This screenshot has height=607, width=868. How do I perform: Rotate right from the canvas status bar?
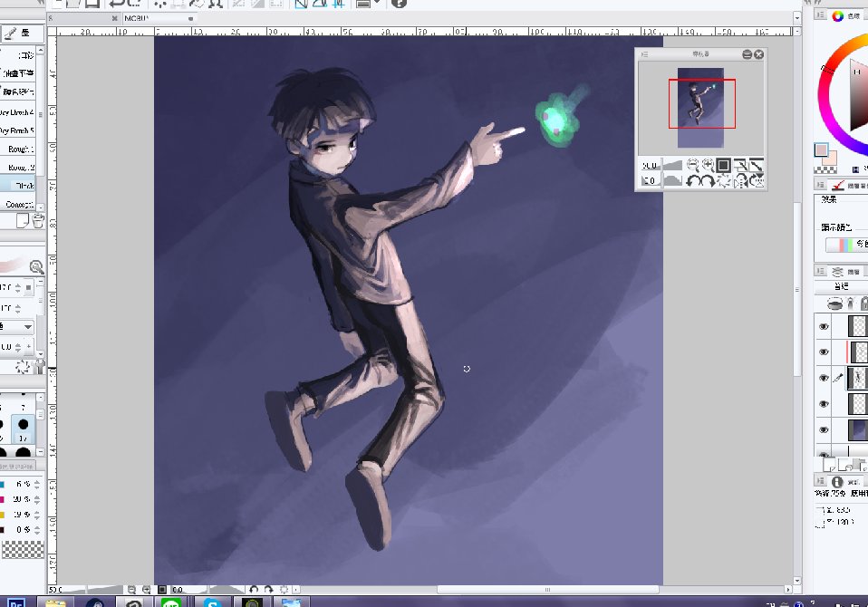[268, 590]
